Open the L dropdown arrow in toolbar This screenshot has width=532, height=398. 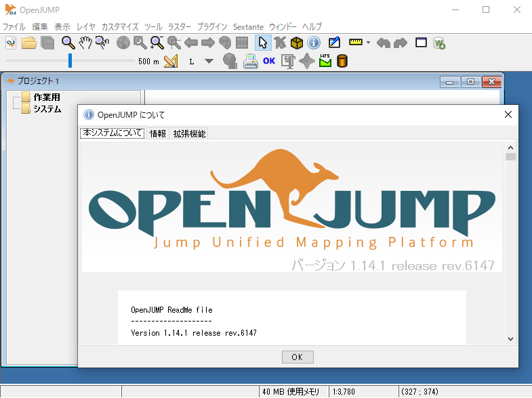(209, 62)
